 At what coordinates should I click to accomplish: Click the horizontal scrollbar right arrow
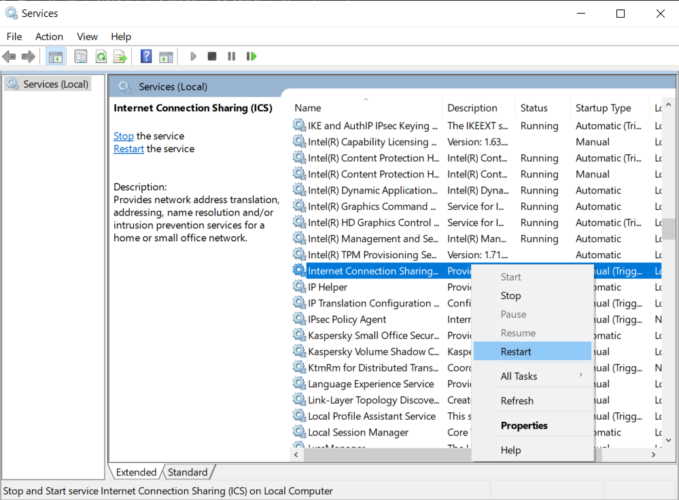pyautogui.click(x=653, y=455)
